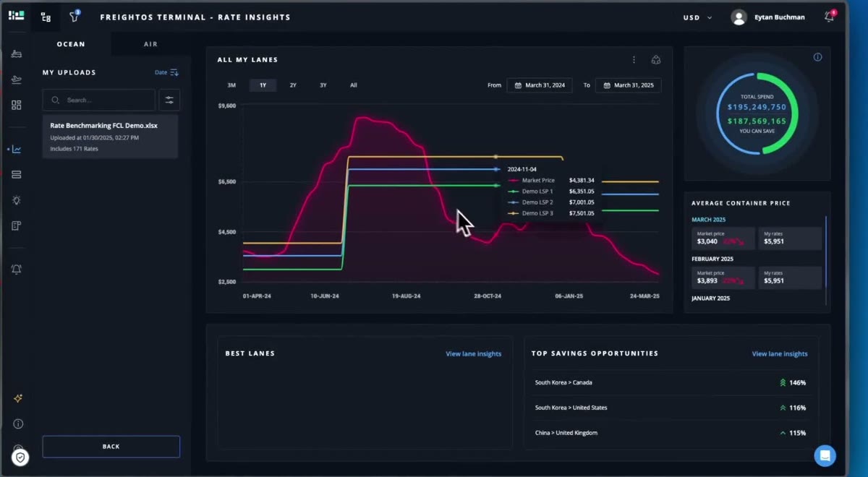Open Rate Benchmarking FCL Demo.xlsx upload
Screen dimensions: 868x477
point(110,137)
